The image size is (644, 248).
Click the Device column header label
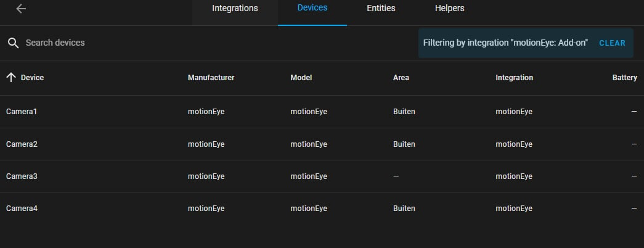(32, 78)
